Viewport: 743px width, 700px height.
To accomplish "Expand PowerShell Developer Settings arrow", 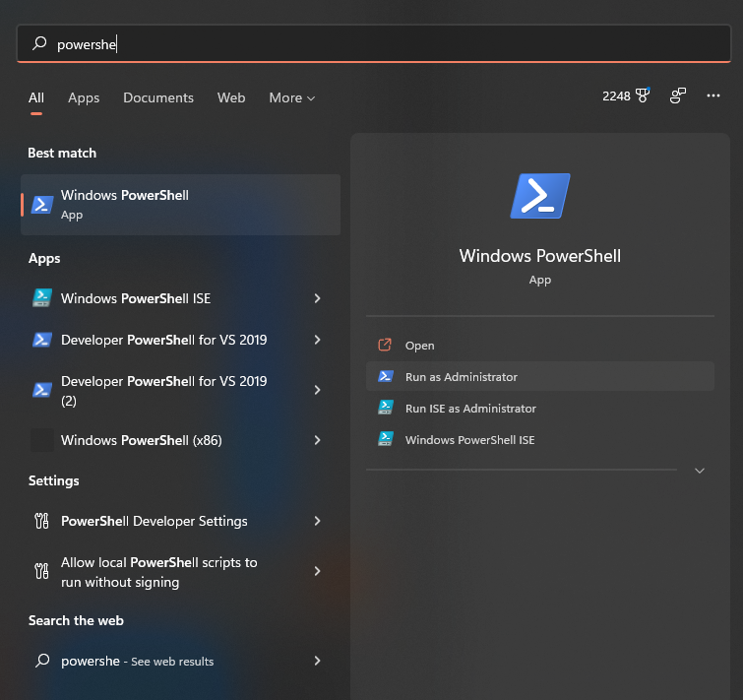I will pyautogui.click(x=318, y=521).
